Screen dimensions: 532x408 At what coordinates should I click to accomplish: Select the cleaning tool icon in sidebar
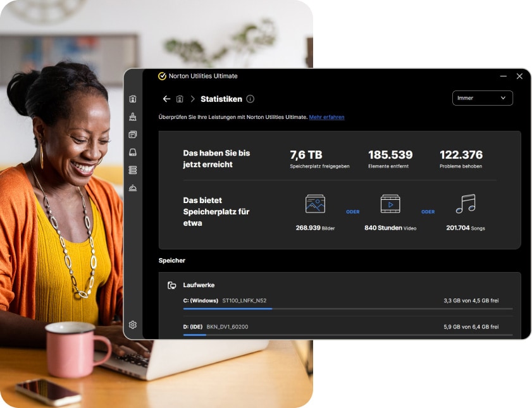click(133, 116)
